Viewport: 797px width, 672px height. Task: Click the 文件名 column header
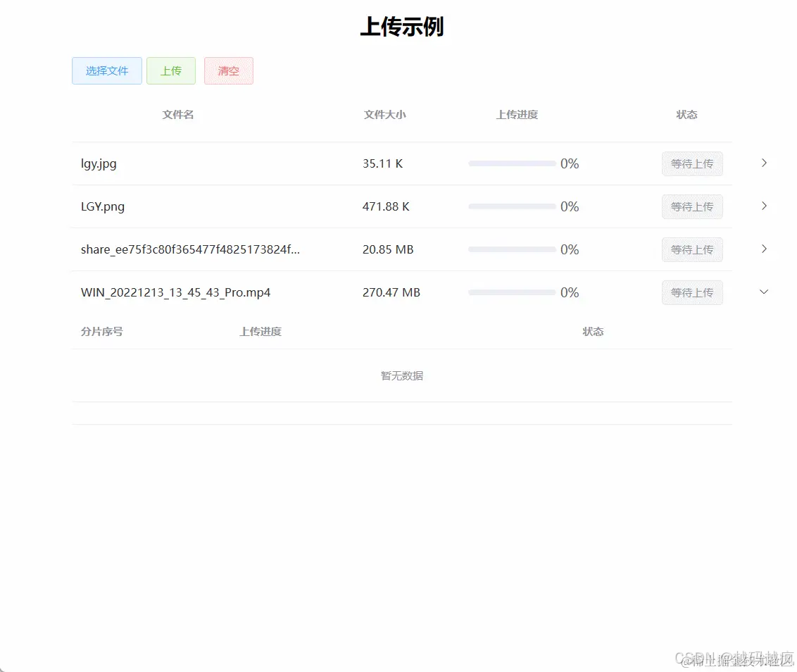[x=178, y=114]
